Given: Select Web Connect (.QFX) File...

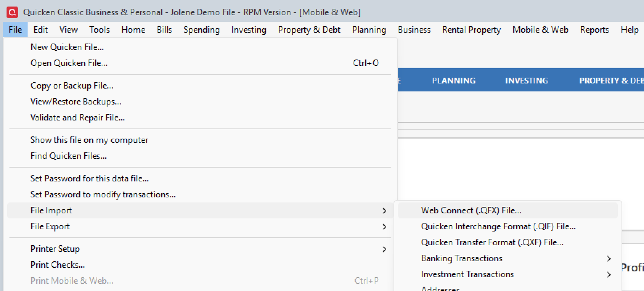Looking at the screenshot, I should point(508,210).
